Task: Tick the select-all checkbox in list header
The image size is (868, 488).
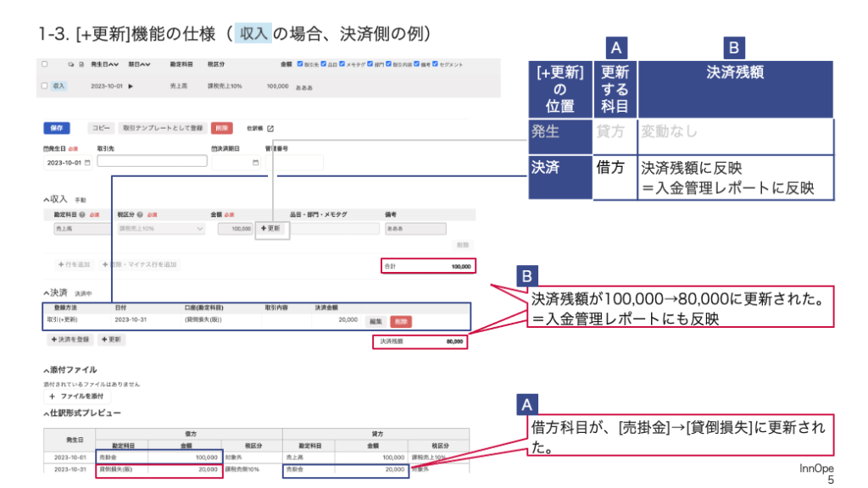Action: (x=44, y=64)
